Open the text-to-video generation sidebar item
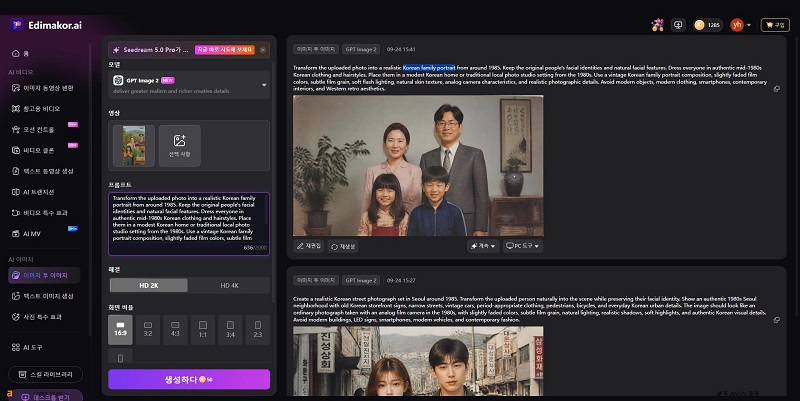The image size is (800, 401). (44, 171)
